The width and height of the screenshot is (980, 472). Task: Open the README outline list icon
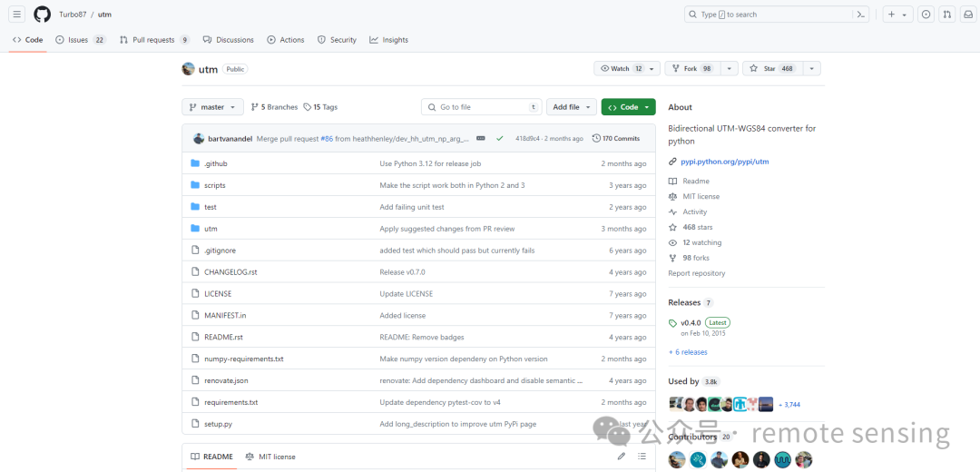click(642, 457)
